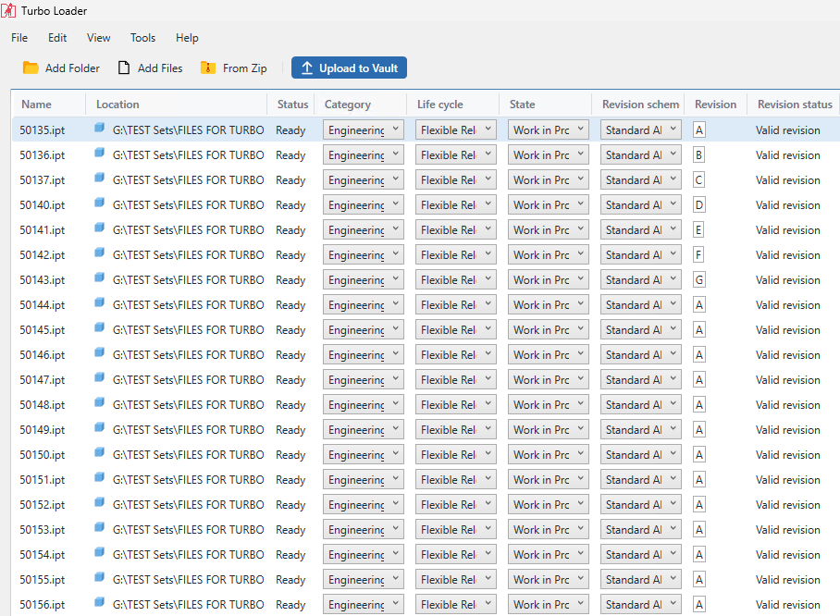
Task: Open the Revision scheme dropdown for 50140.ipt
Action: point(641,204)
